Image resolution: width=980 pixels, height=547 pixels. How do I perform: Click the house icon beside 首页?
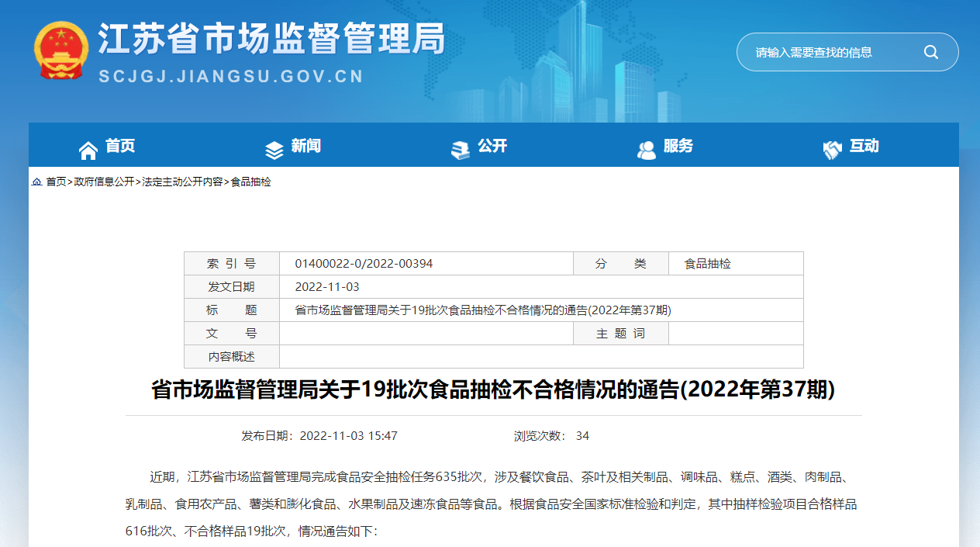point(88,149)
